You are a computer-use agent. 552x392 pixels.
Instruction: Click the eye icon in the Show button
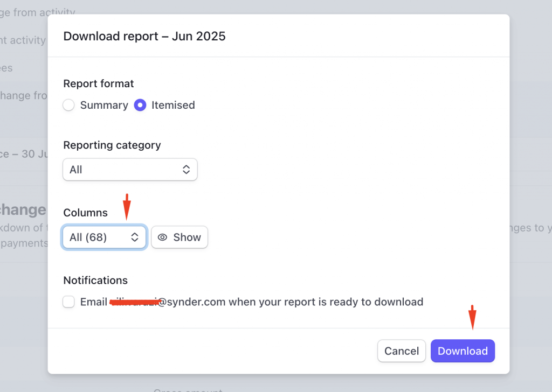pyautogui.click(x=162, y=237)
